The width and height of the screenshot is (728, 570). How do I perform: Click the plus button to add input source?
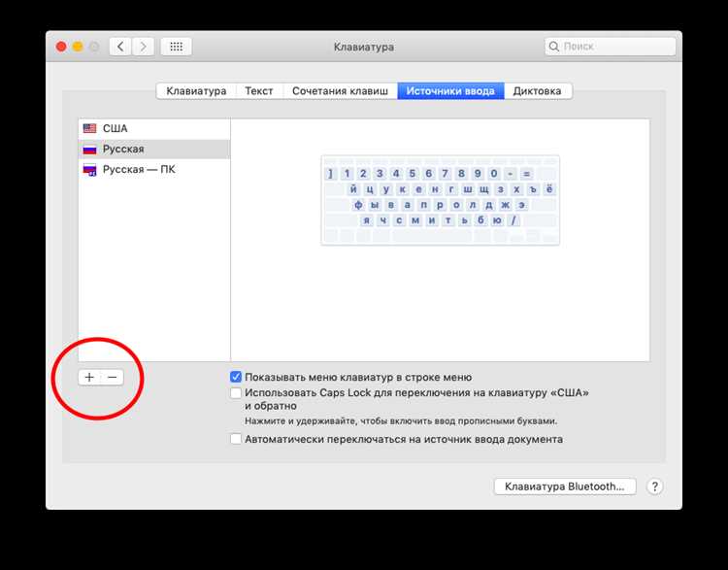coord(89,377)
